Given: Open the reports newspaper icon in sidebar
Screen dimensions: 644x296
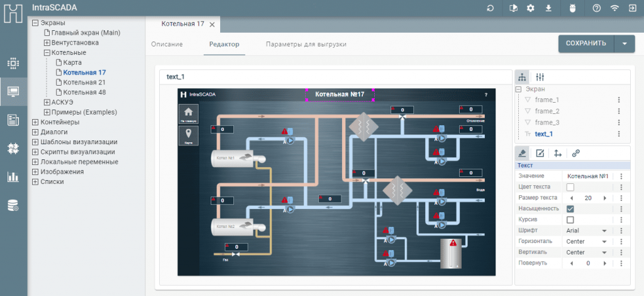Looking at the screenshot, I should (13, 120).
